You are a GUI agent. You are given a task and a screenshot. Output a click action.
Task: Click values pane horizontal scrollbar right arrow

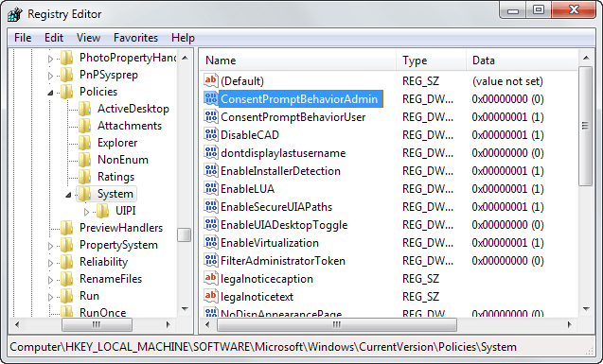[570, 325]
